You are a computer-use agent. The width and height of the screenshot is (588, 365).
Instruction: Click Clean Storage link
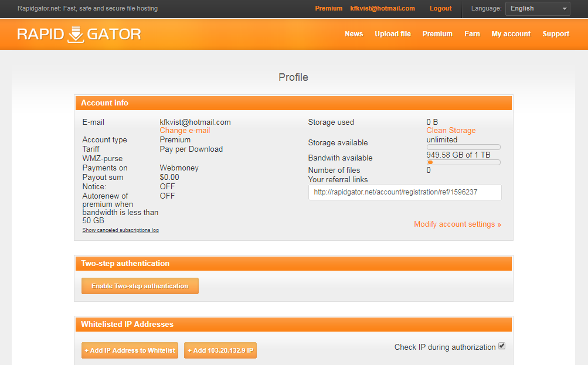451,131
